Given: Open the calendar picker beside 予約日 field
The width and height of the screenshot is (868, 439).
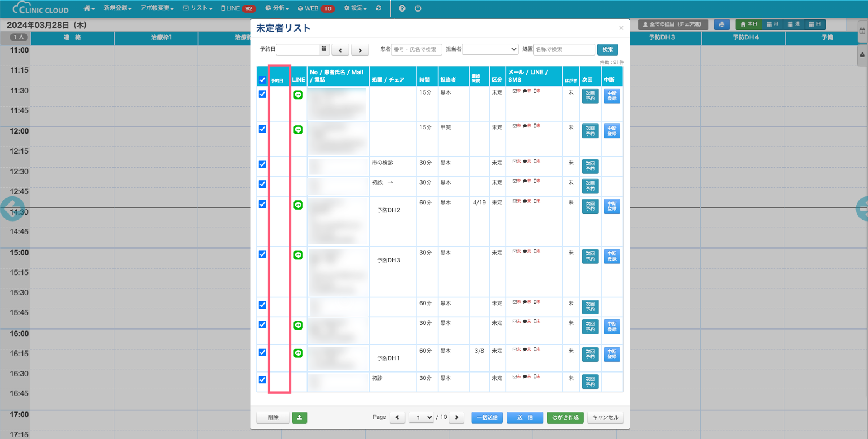Looking at the screenshot, I should pos(324,49).
